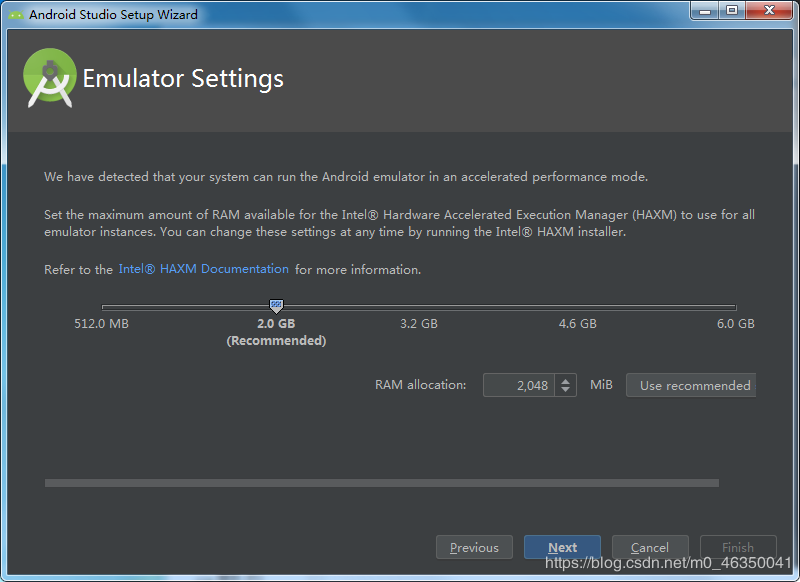Click the Emulator Settings heading text
Screen dimensions: 800x582
(183, 78)
